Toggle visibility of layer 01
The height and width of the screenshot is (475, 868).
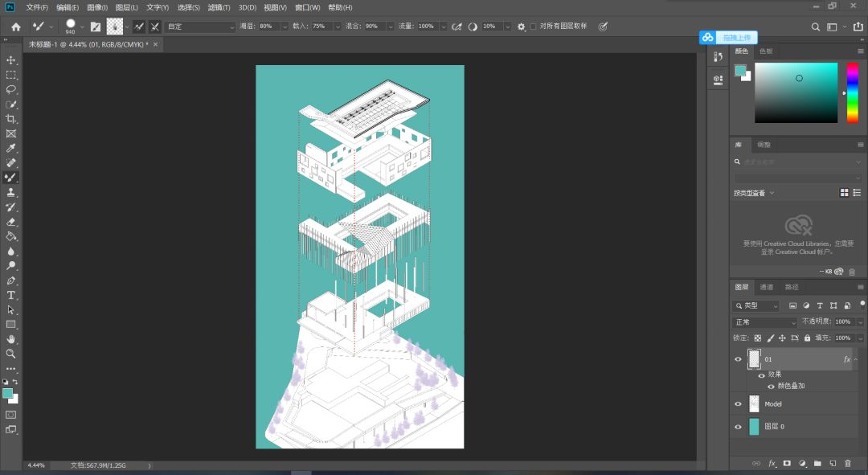(738, 359)
